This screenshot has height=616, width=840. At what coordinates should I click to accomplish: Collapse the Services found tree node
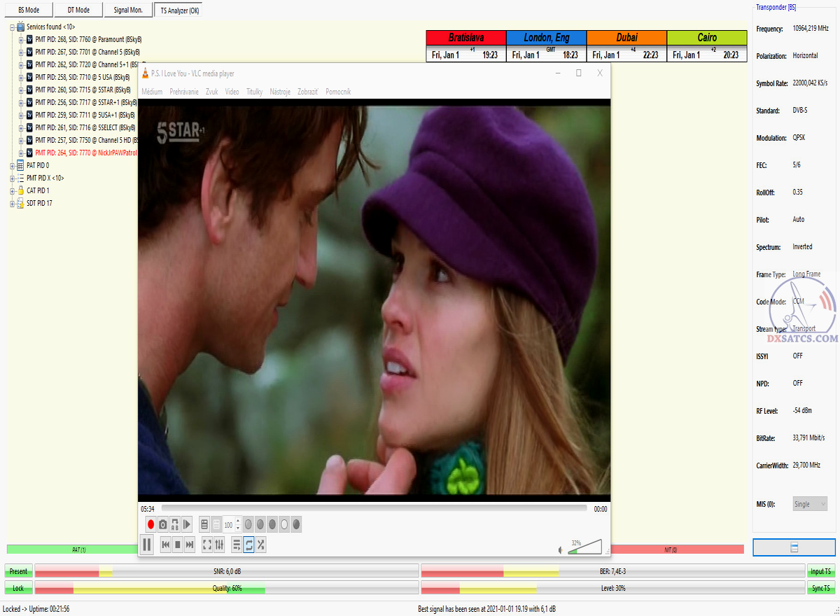pyautogui.click(x=12, y=27)
